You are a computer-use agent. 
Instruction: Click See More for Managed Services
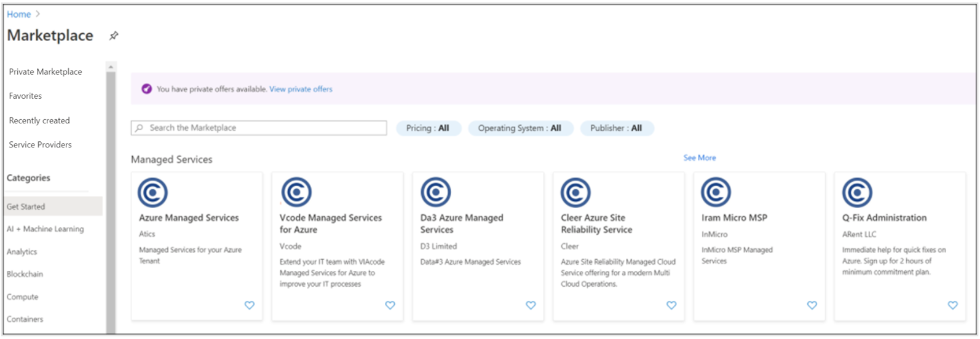coord(700,158)
